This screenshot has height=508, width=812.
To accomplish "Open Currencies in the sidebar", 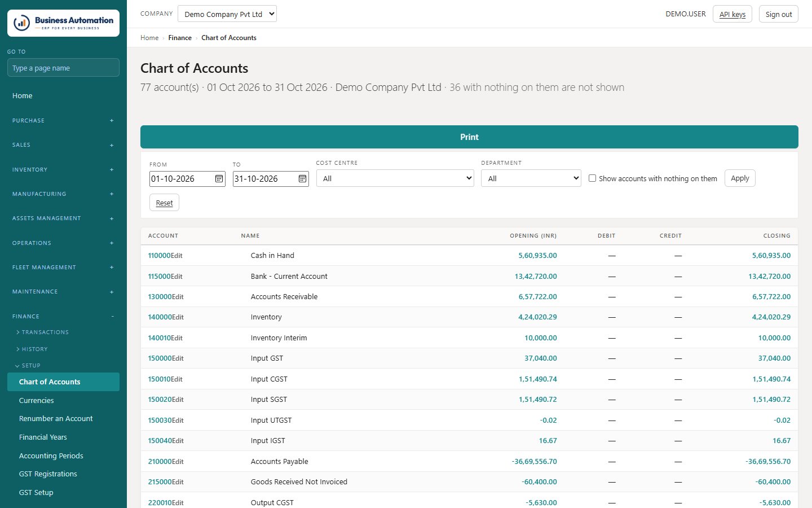I will [63, 401].
